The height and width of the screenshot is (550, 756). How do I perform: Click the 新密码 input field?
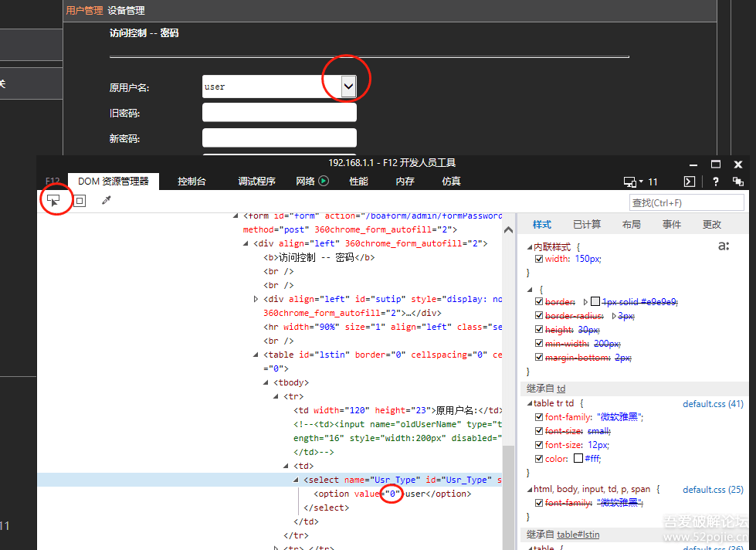click(280, 138)
